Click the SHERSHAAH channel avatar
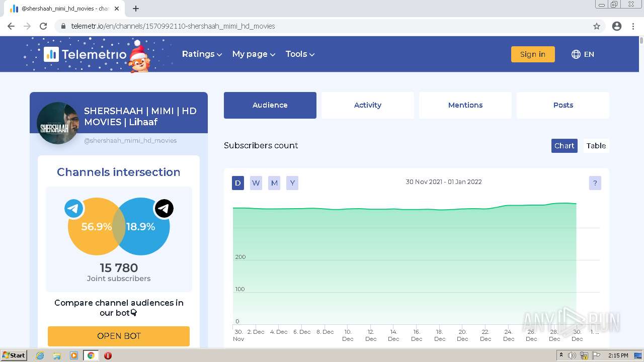Screen dimensions: 644x362 58,123
